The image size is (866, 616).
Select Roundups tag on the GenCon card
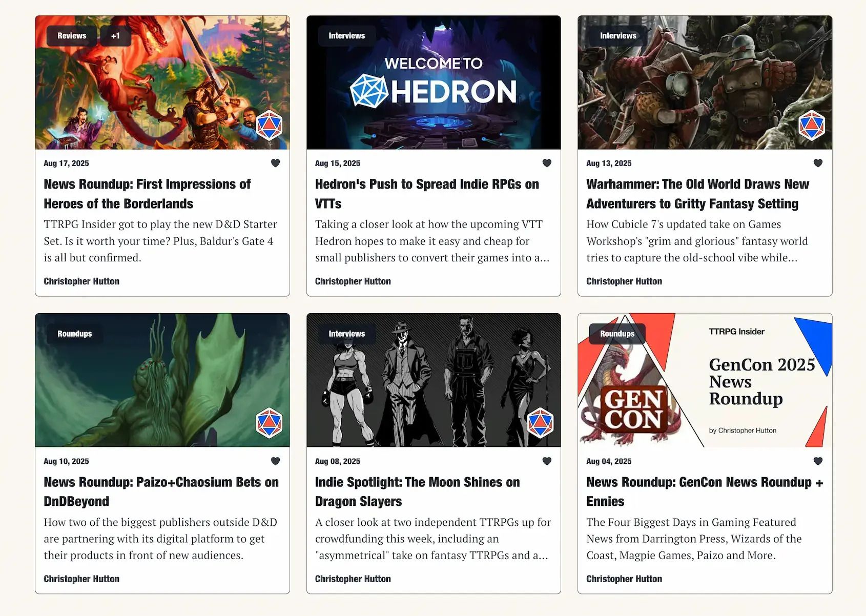[x=617, y=334]
